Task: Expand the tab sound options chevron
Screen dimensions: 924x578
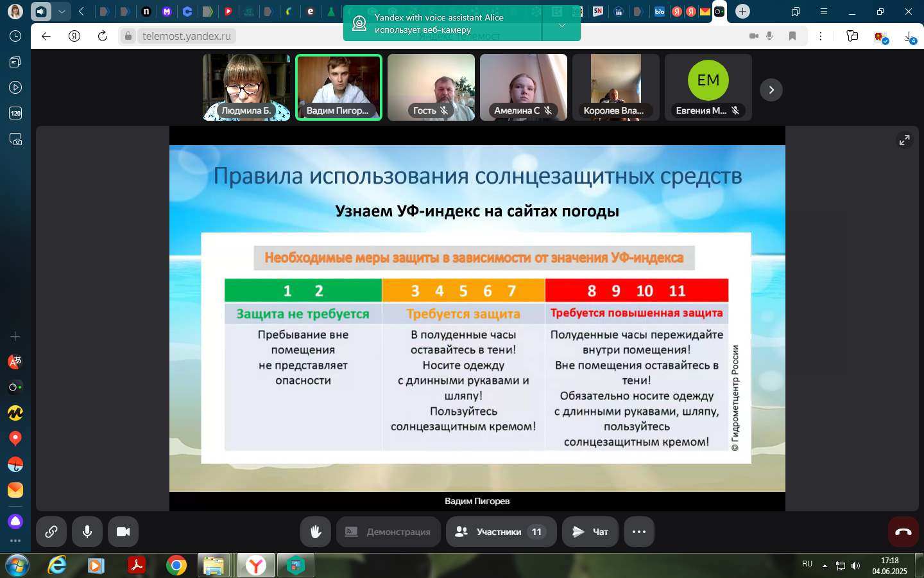Action: 62,12
